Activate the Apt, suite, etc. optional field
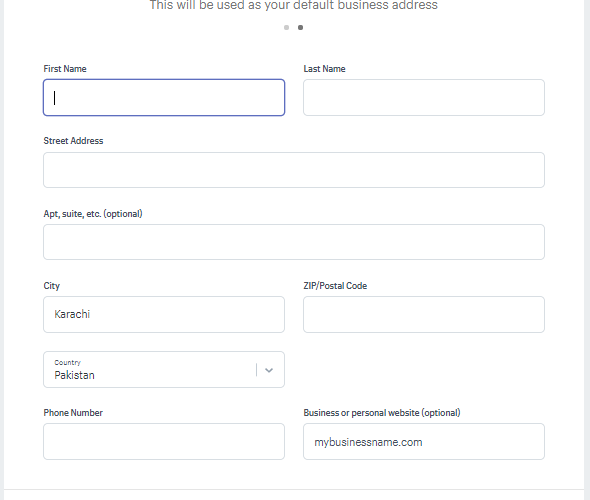Image resolution: width=590 pixels, height=500 pixels. (294, 242)
